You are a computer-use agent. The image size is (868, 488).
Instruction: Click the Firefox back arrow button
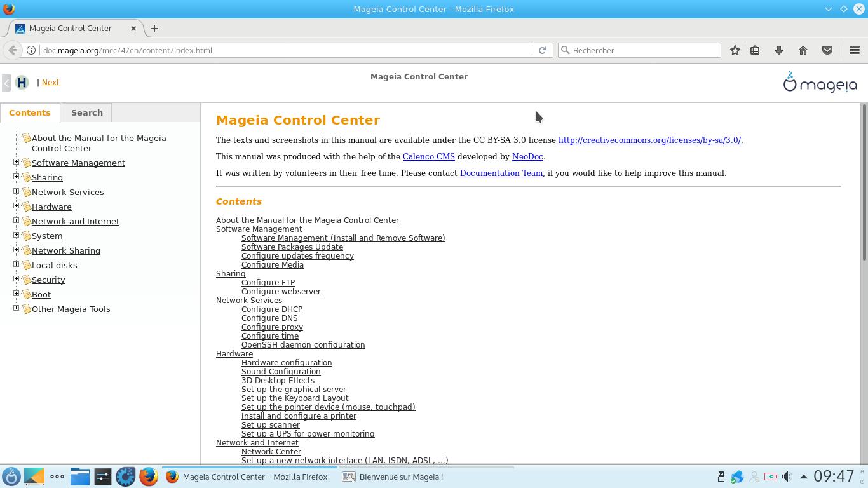coord(13,50)
